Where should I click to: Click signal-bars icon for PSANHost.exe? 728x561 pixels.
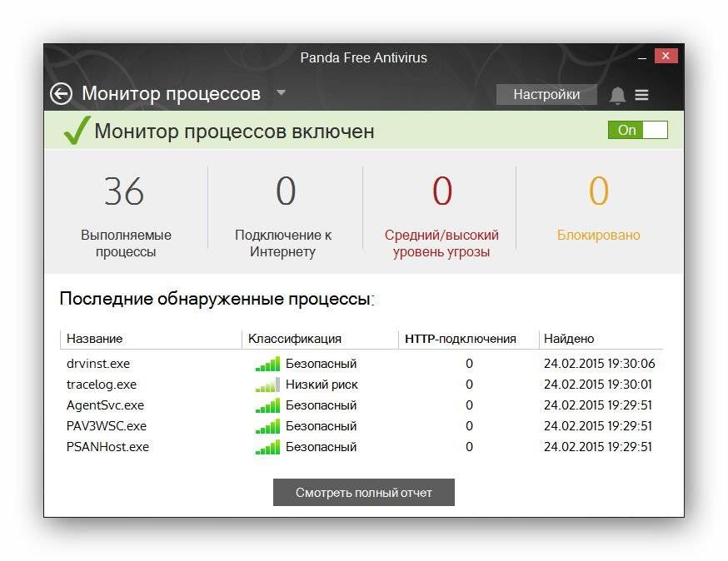tap(267, 447)
